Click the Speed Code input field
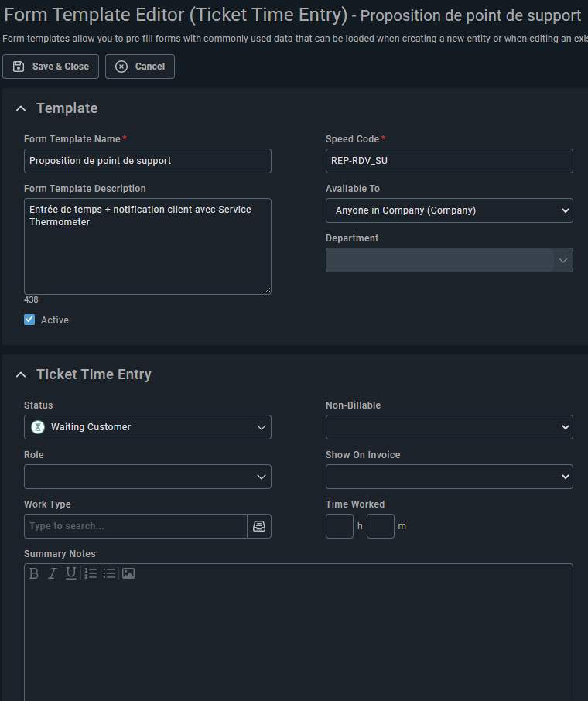 pos(449,161)
